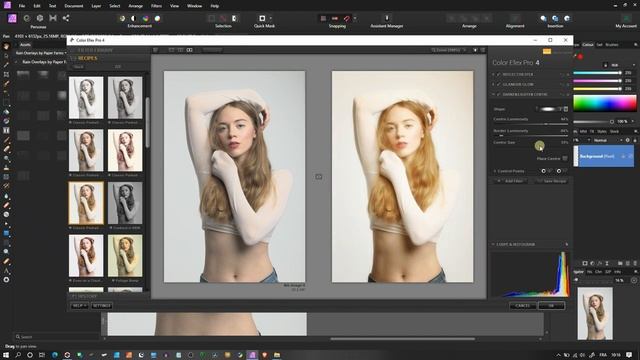
Task: Open the Filters menu
Action: click(156, 6)
